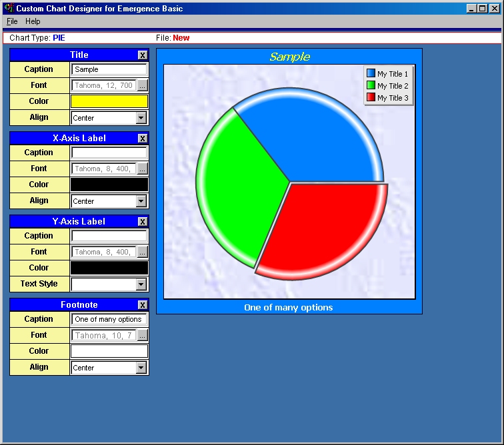This screenshot has width=504, height=445.
Task: Open the File menu
Action: coord(12,21)
